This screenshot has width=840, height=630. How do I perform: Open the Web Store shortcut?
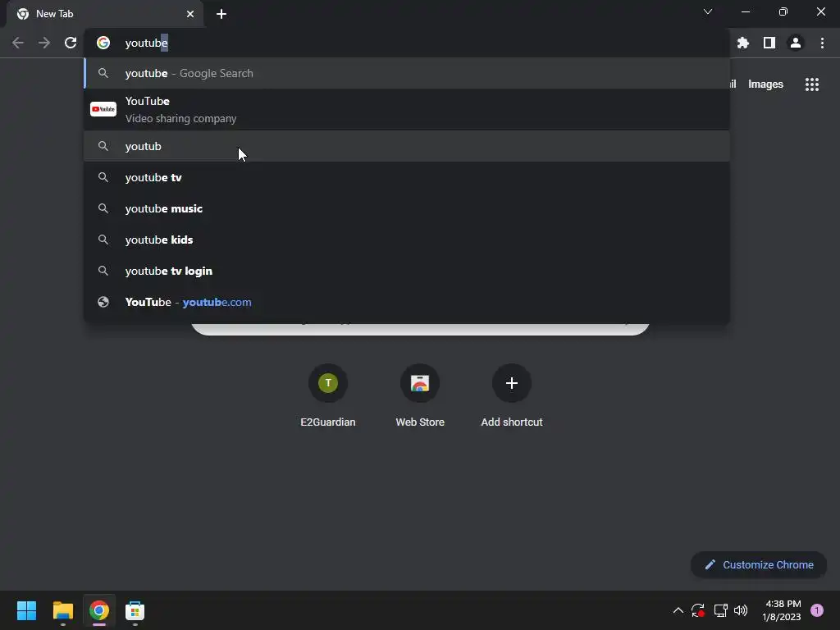(x=420, y=395)
